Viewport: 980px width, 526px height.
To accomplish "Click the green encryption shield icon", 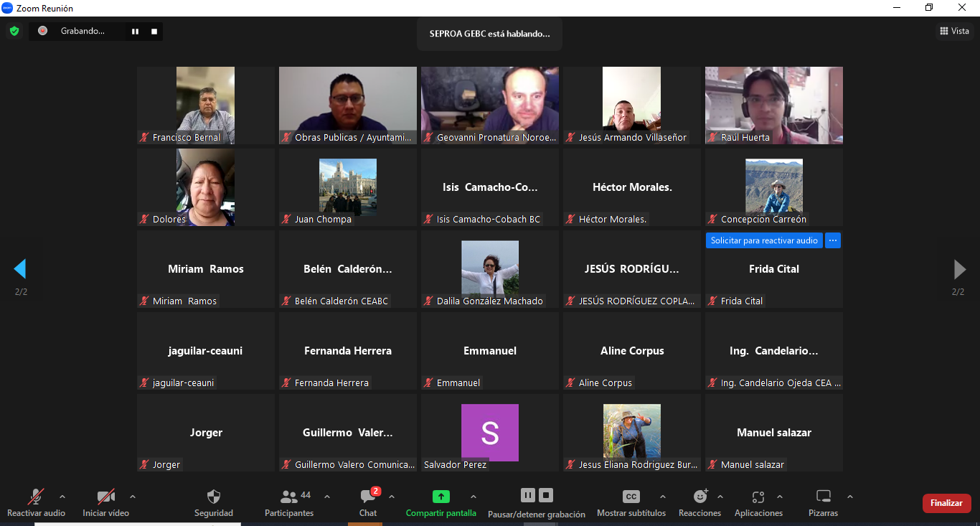I will click(14, 31).
